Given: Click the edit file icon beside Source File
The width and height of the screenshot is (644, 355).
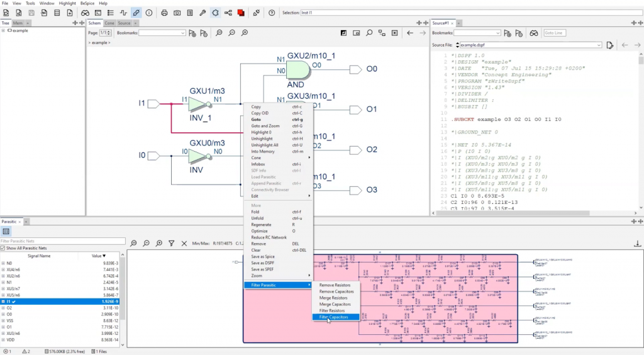Looking at the screenshot, I should point(610,45).
